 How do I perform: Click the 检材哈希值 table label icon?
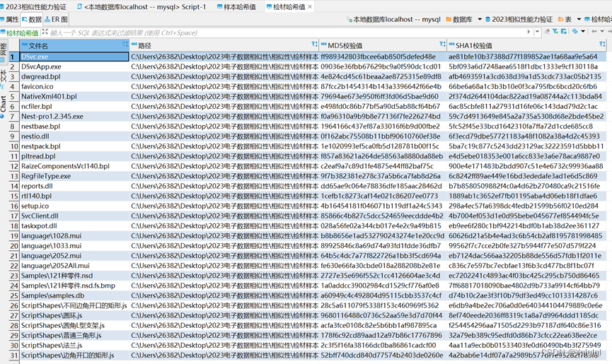[x=3, y=33]
